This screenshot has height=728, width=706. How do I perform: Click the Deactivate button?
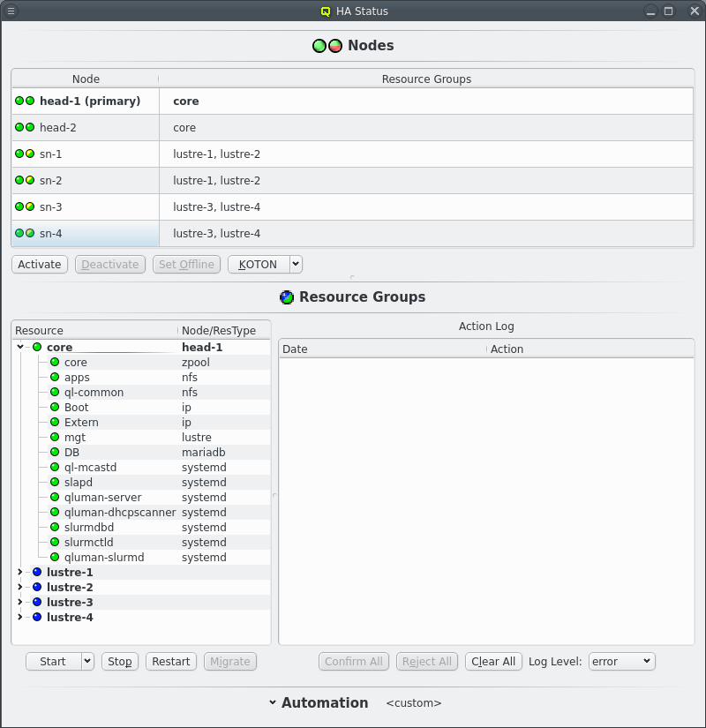pyautogui.click(x=110, y=264)
